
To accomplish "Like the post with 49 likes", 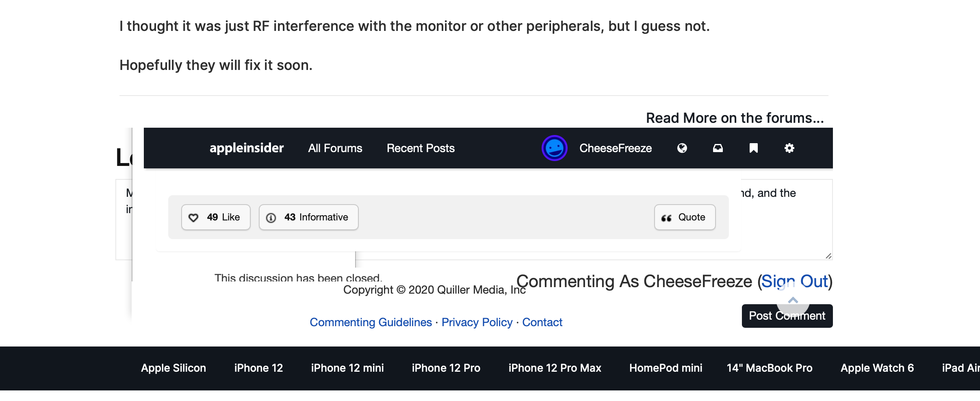I will [216, 217].
